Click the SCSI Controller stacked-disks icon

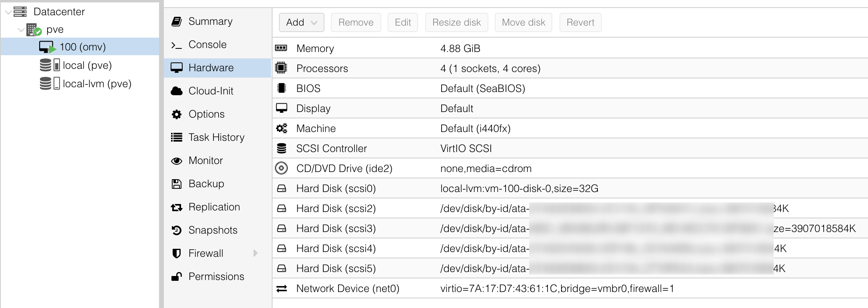[x=282, y=148]
